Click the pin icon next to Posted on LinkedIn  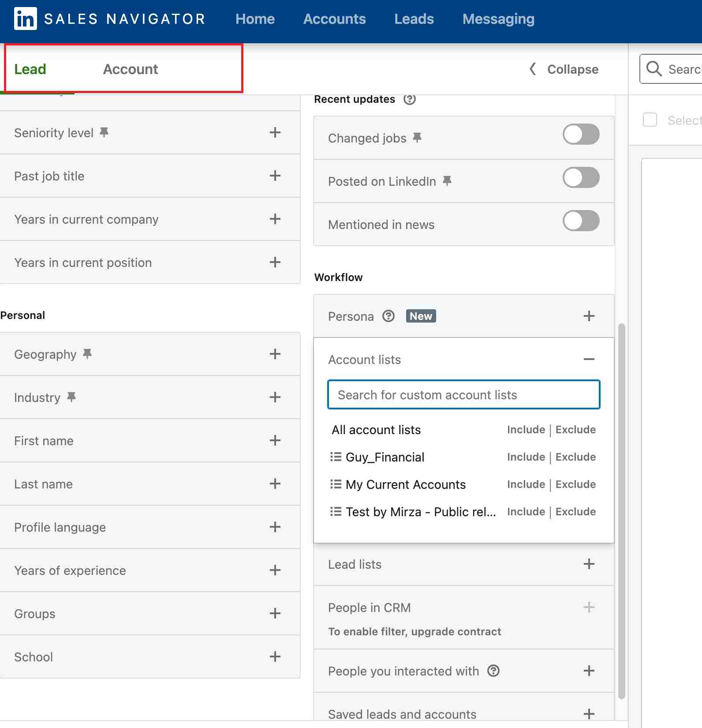tap(447, 181)
